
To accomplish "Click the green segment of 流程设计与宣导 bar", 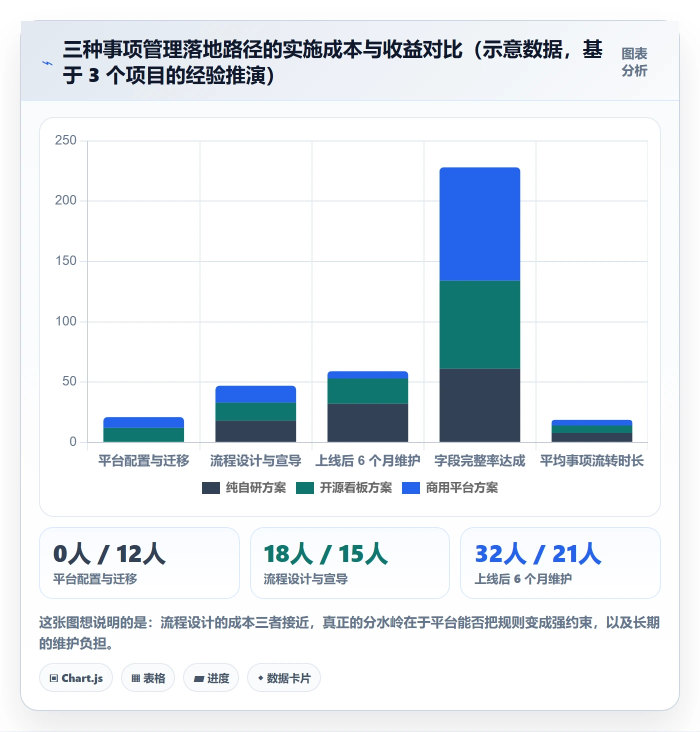I will (256, 412).
